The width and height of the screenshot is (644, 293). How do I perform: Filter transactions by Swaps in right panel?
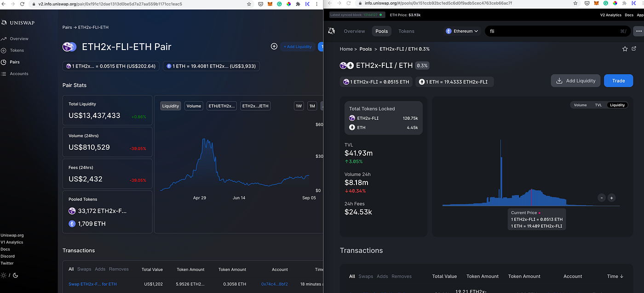click(366, 276)
